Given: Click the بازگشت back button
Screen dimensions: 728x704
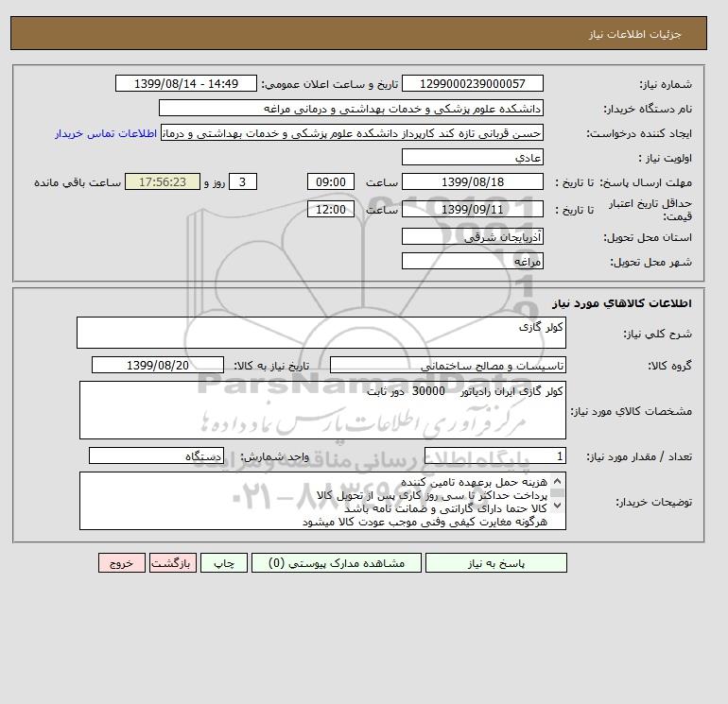Looking at the screenshot, I should 173,563.
